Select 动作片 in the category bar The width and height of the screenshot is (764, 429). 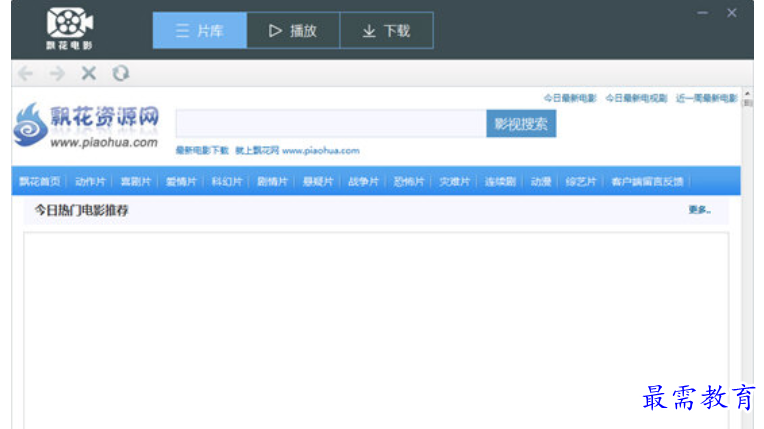pyautogui.click(x=90, y=182)
